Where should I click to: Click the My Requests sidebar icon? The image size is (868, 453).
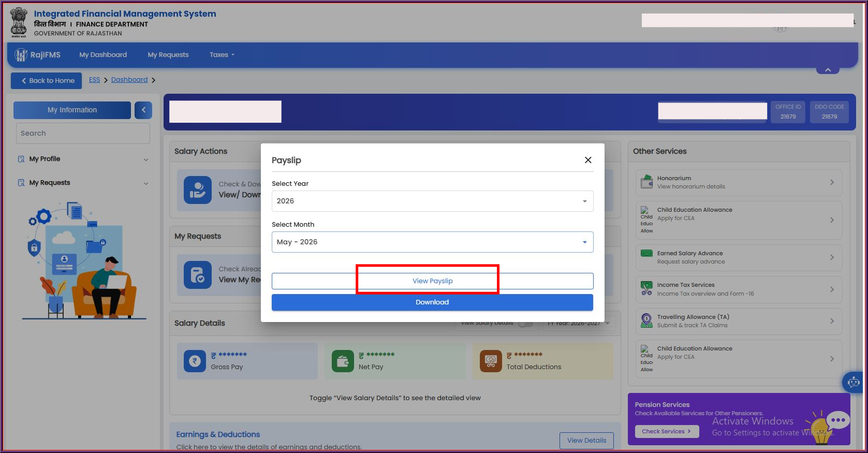21,183
